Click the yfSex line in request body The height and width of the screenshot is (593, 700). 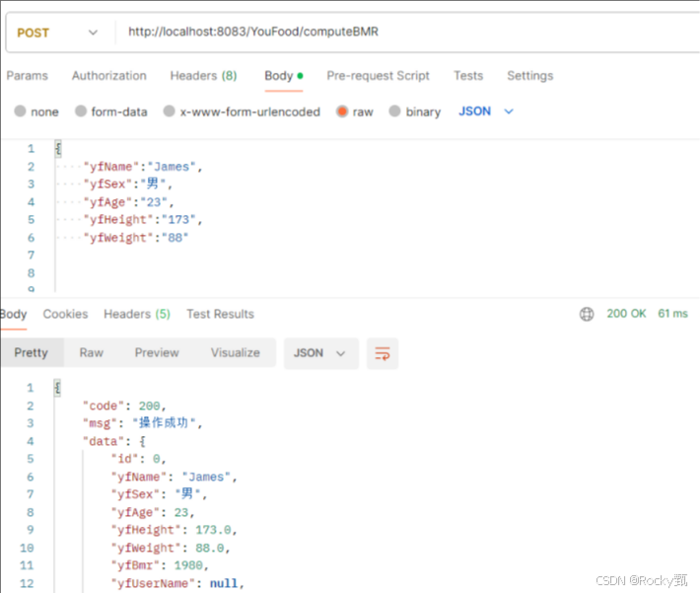128,184
